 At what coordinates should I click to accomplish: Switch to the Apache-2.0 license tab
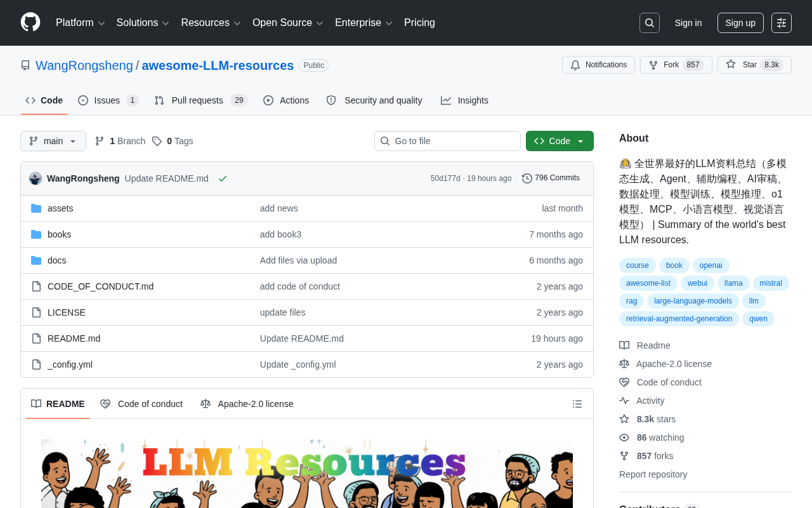click(x=247, y=404)
